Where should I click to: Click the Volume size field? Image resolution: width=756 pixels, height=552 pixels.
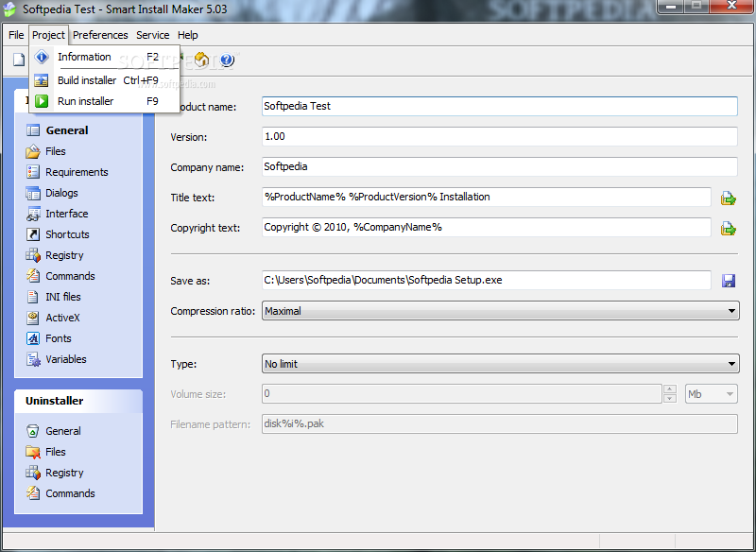click(x=461, y=394)
